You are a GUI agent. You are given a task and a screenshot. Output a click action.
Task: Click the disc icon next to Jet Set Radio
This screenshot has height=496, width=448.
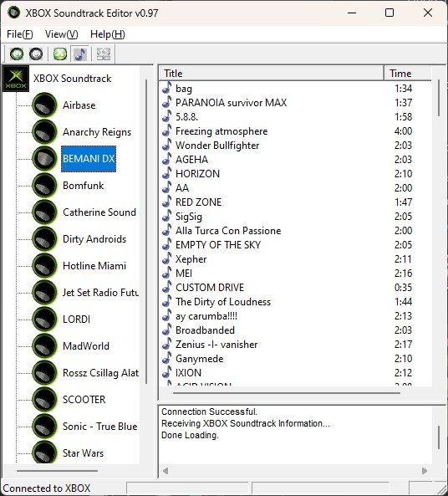[44, 293]
